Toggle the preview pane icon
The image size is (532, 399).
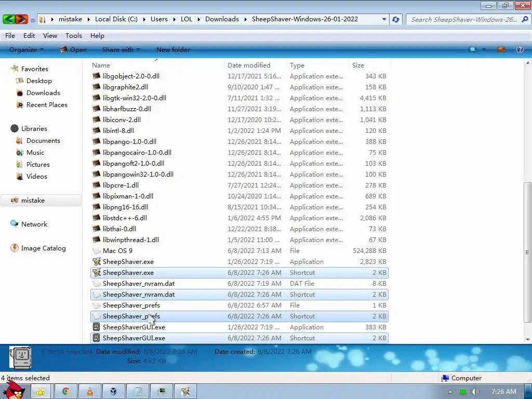tap(501, 49)
